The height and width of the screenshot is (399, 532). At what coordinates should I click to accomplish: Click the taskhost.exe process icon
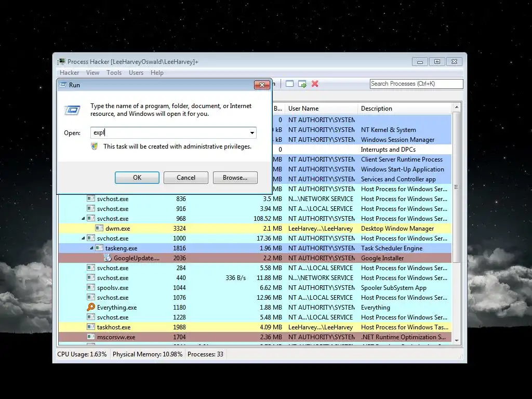coord(90,327)
